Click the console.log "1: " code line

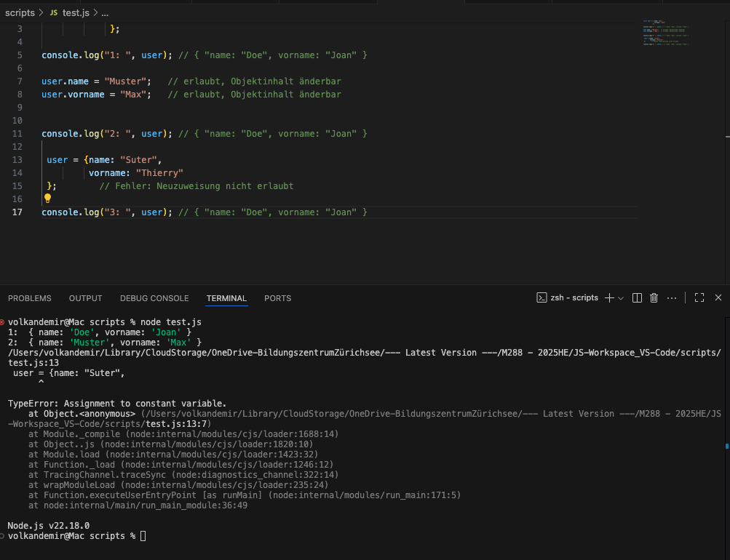(x=205, y=55)
